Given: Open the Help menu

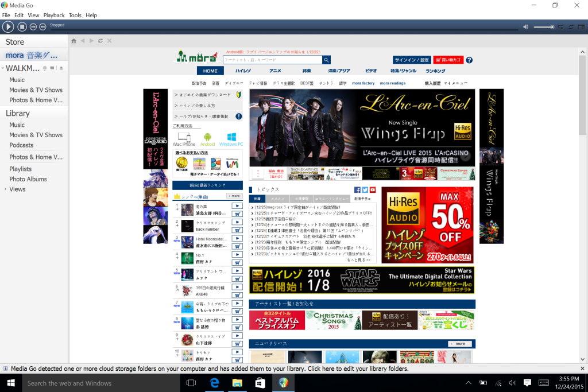Looking at the screenshot, I should [91, 15].
